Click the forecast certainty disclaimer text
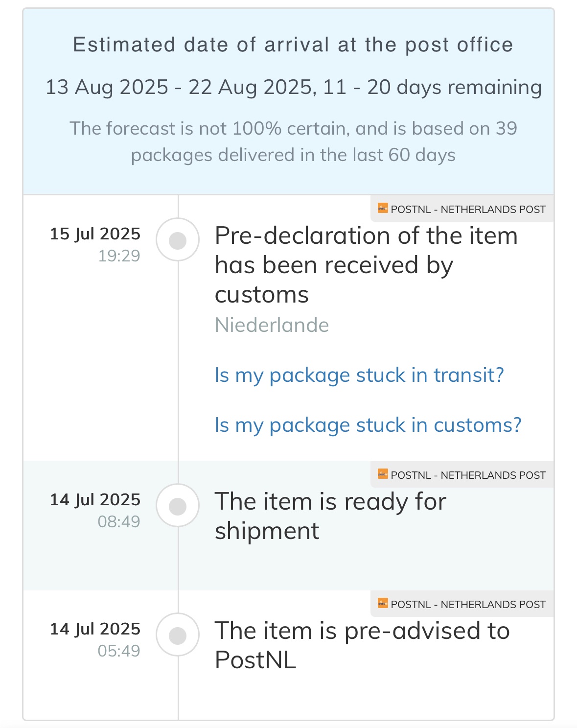Image resolution: width=577 pixels, height=728 pixels. point(293,141)
